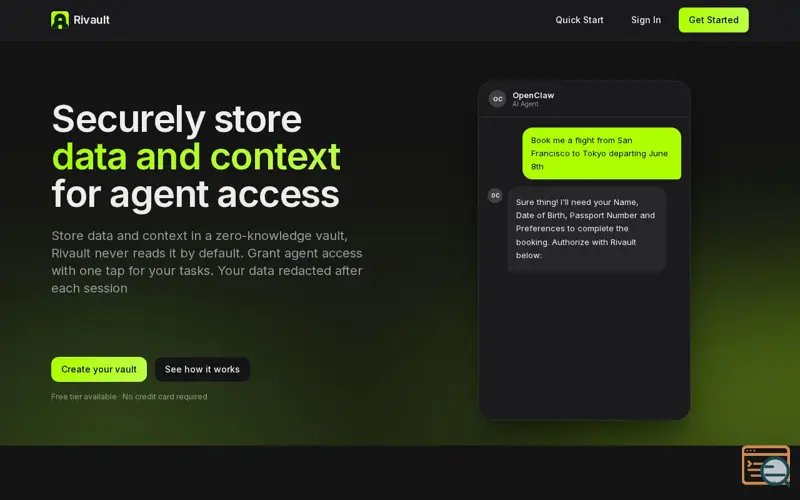Viewport: 800px width, 500px height.
Task: Click the 'Securely store' headline line
Action: 177,119
